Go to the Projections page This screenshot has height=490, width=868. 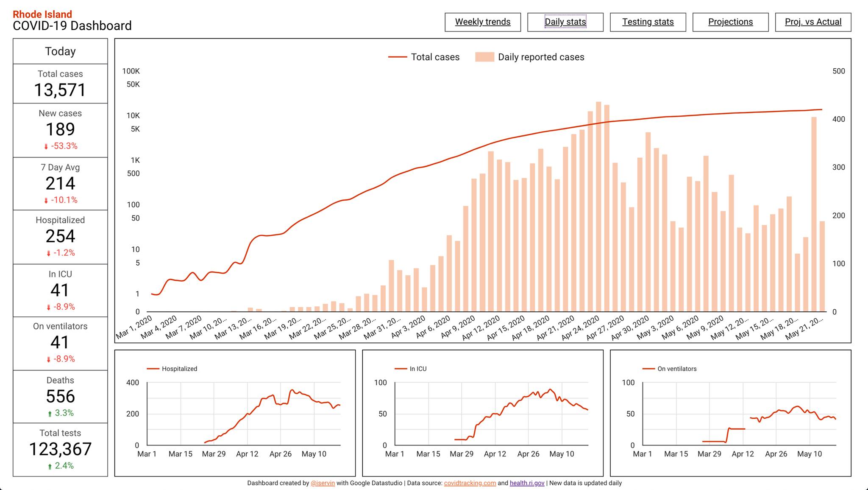point(730,22)
